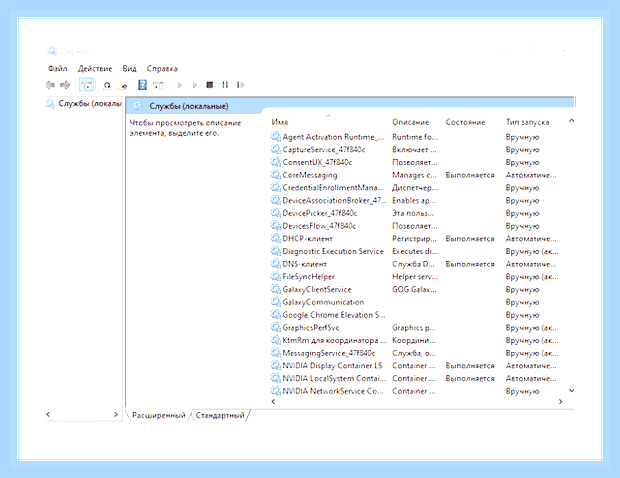Select the DeviceAssociationBroker_47... service name
Image resolution: width=620 pixels, height=478 pixels.
(x=335, y=200)
